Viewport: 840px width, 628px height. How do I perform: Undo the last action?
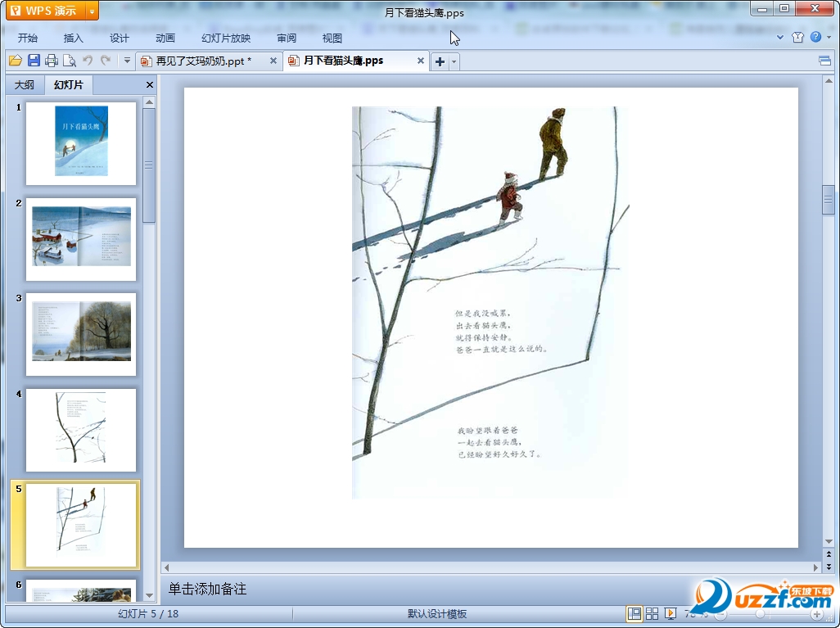[x=88, y=61]
